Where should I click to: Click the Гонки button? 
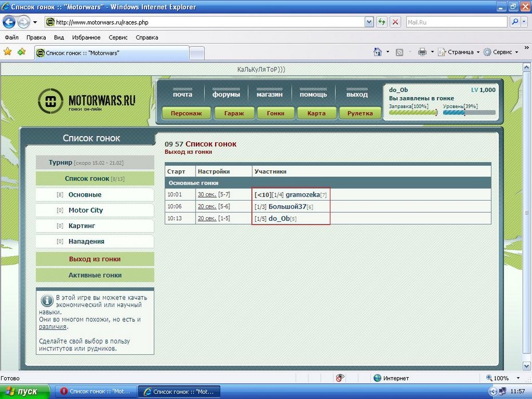[276, 113]
